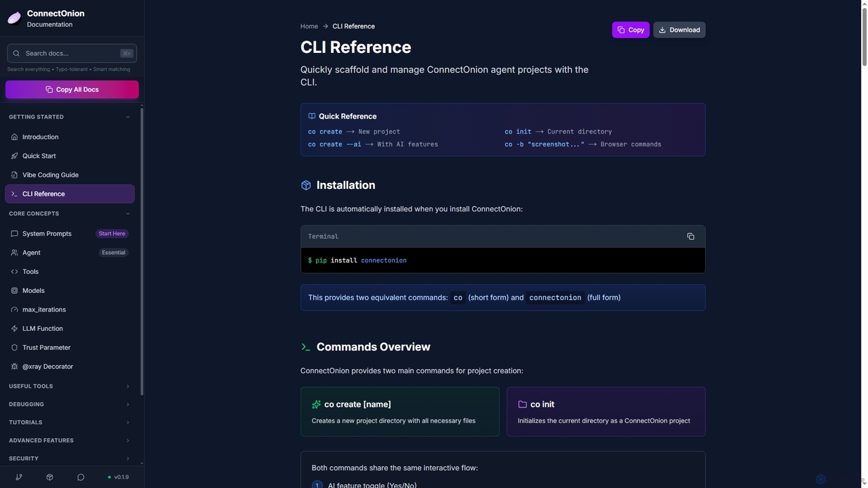Open the CLI Reference sidebar page
Screen dimensions: 868x488
tap(70, 194)
